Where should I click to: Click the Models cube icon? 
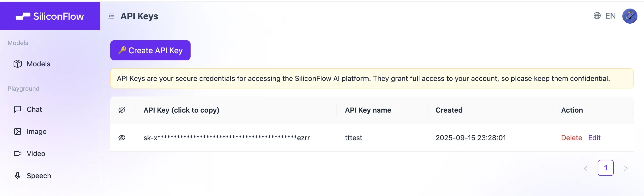point(18,64)
